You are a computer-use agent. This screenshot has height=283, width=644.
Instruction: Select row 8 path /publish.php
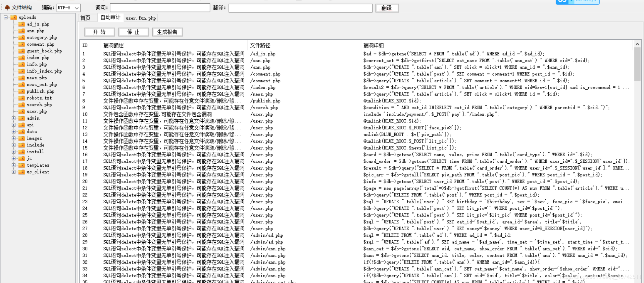265,101
